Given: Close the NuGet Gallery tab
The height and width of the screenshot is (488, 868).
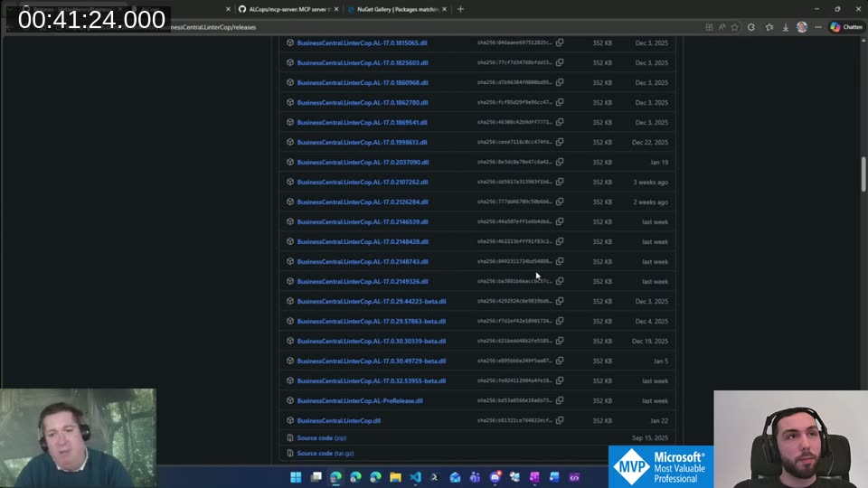Looking at the screenshot, I should pyautogui.click(x=444, y=9).
